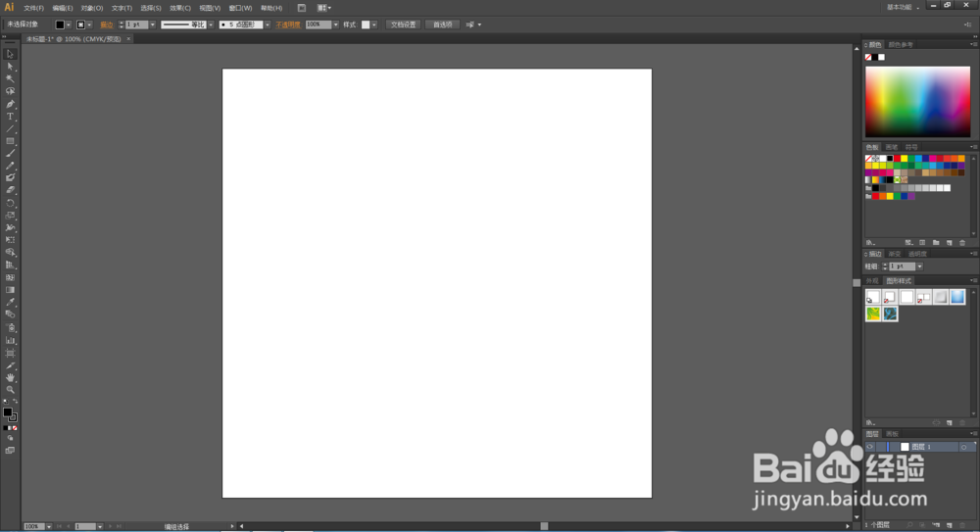This screenshot has height=532, width=980.
Task: Set paint mode to None in toolbar
Action: (15, 428)
